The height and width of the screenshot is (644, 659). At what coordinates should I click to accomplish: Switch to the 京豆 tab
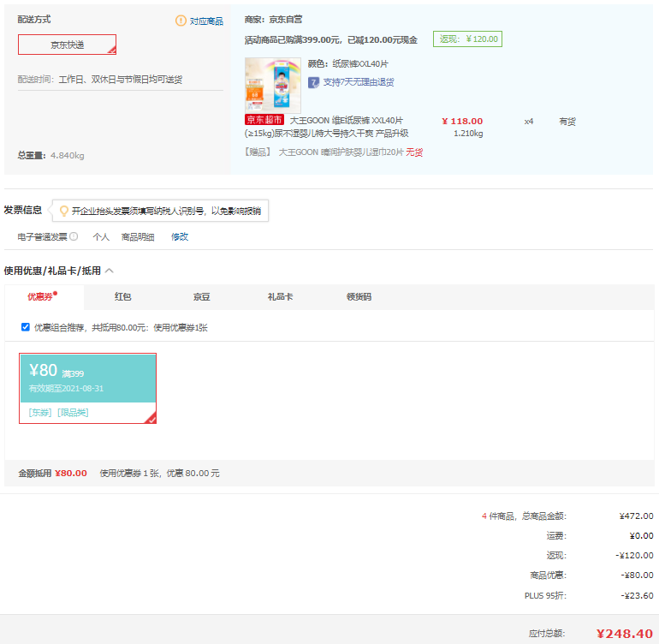click(x=201, y=297)
